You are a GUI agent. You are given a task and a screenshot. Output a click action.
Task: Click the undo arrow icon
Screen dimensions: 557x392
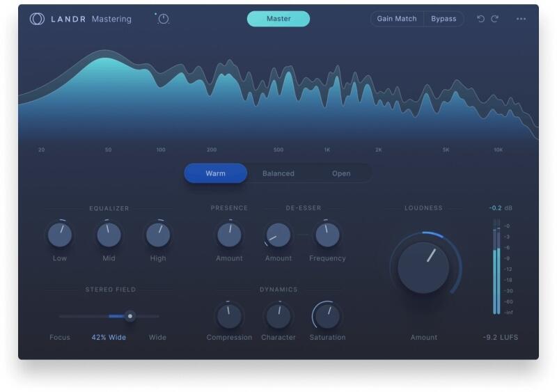click(x=480, y=19)
